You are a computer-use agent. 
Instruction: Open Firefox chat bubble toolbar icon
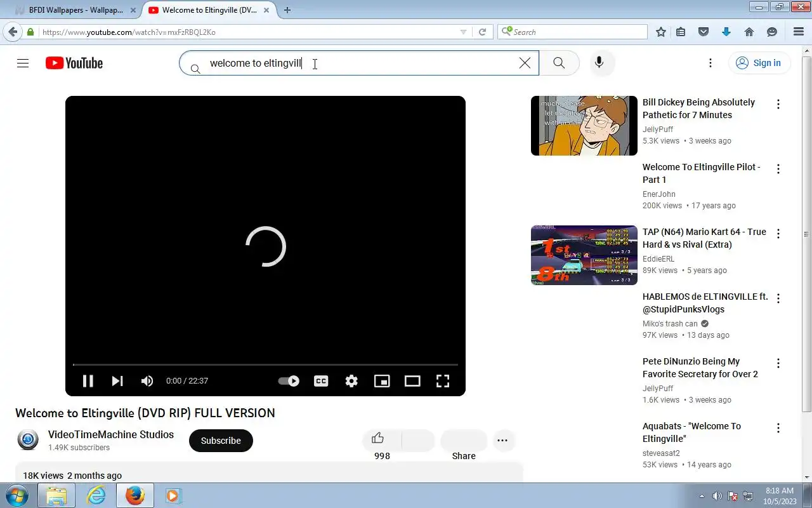[x=772, y=32]
